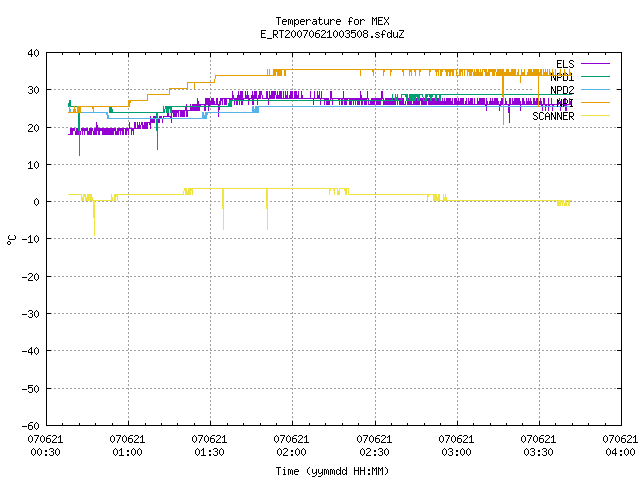The width and height of the screenshot is (640, 480).
Task: Click the °C y-axis unit label
Action: (x=11, y=240)
